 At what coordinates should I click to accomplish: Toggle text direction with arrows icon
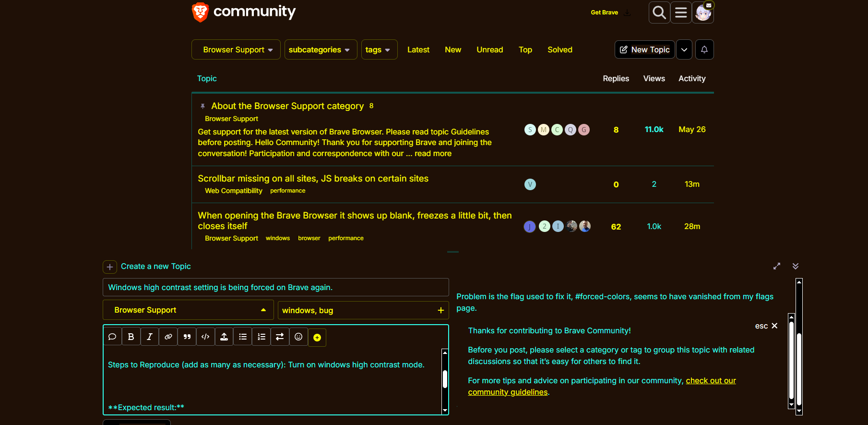(x=280, y=337)
